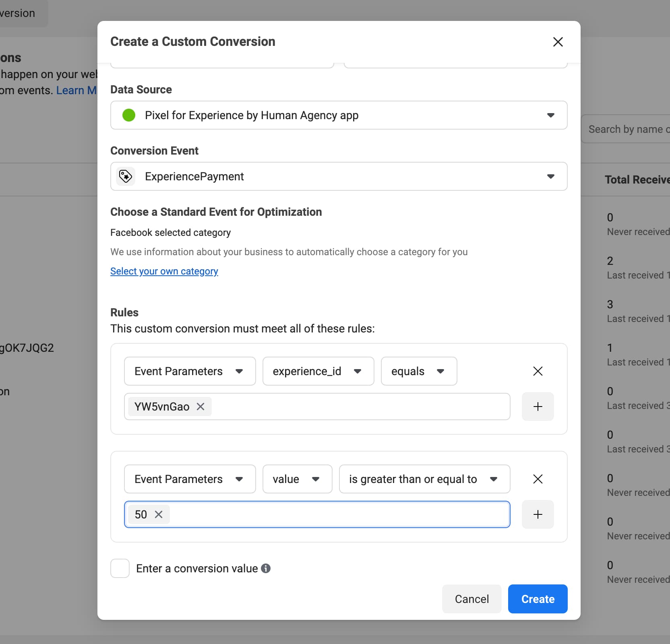Add condition to value rule with plus

coord(538,514)
